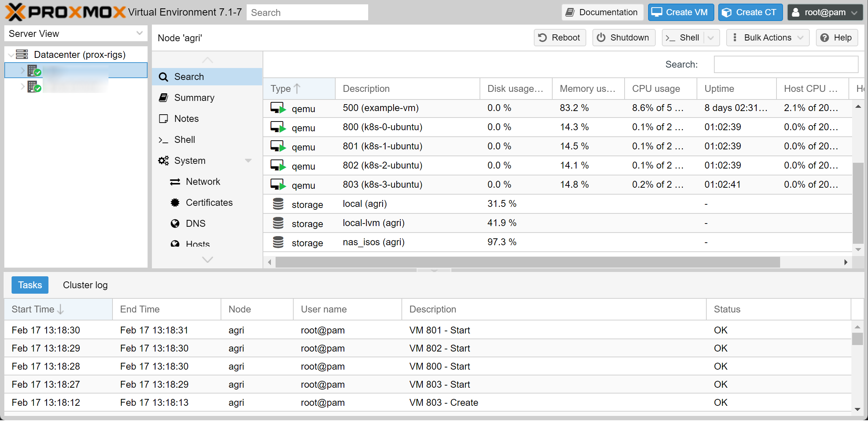This screenshot has width=868, height=434.
Task: Click the Datacenter server rack icon
Action: click(22, 55)
